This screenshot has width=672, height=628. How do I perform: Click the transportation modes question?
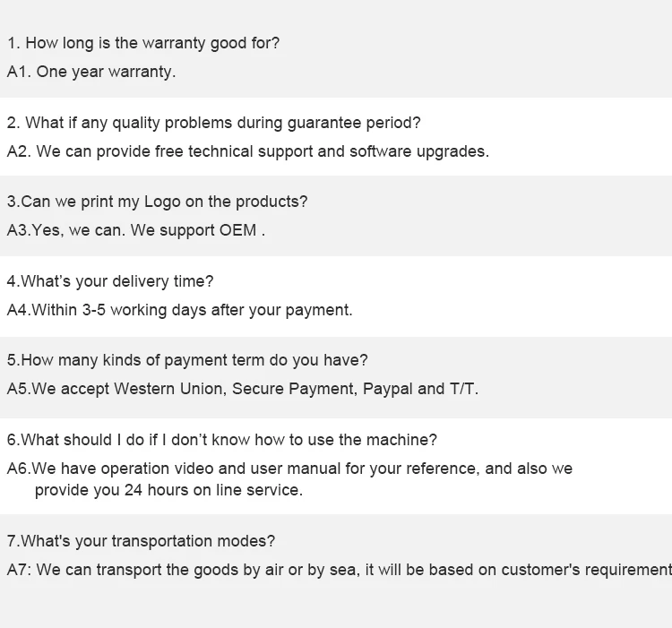pos(141,541)
